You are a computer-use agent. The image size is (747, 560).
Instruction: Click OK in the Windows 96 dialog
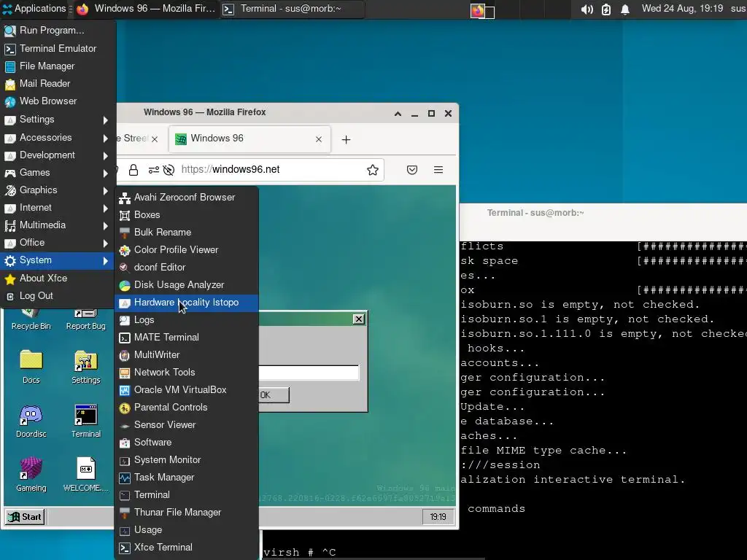[x=274, y=394]
